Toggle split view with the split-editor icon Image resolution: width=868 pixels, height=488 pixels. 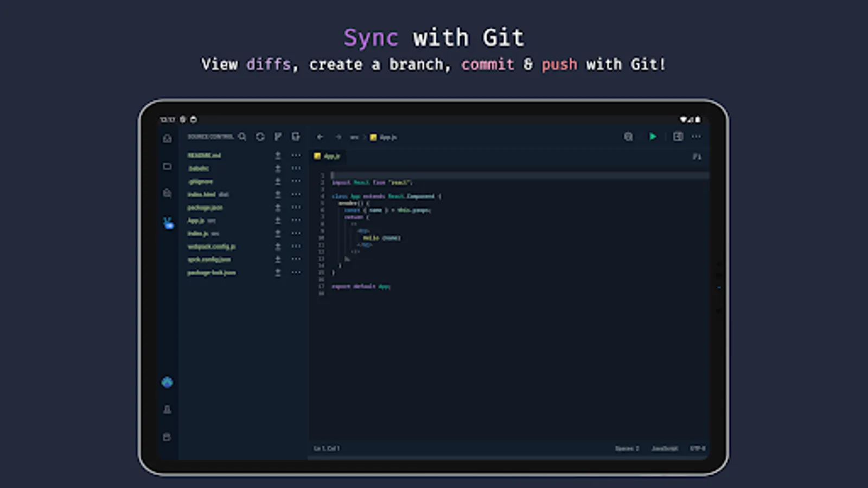tap(678, 137)
